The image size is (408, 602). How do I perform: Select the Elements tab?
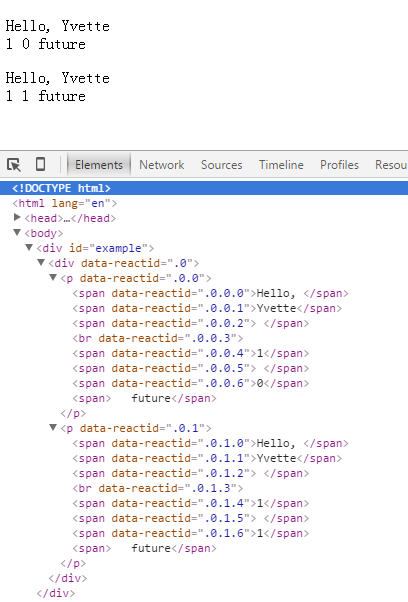99,165
